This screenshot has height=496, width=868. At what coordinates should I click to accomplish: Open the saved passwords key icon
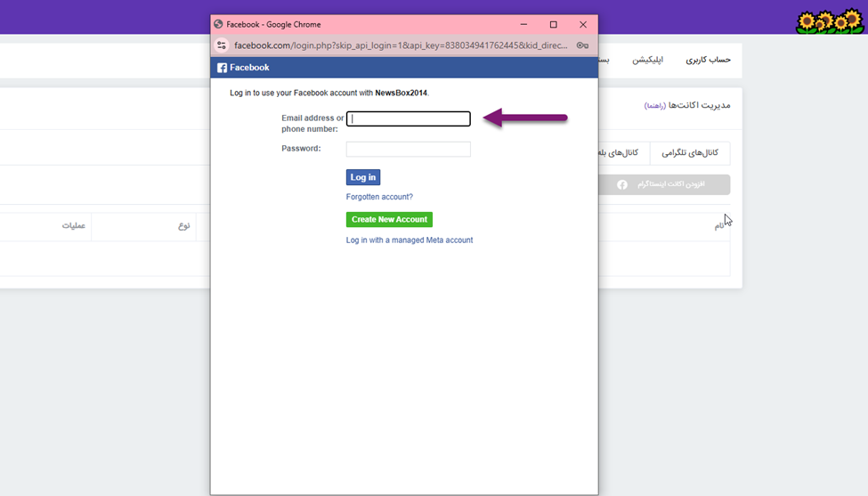[x=582, y=45]
